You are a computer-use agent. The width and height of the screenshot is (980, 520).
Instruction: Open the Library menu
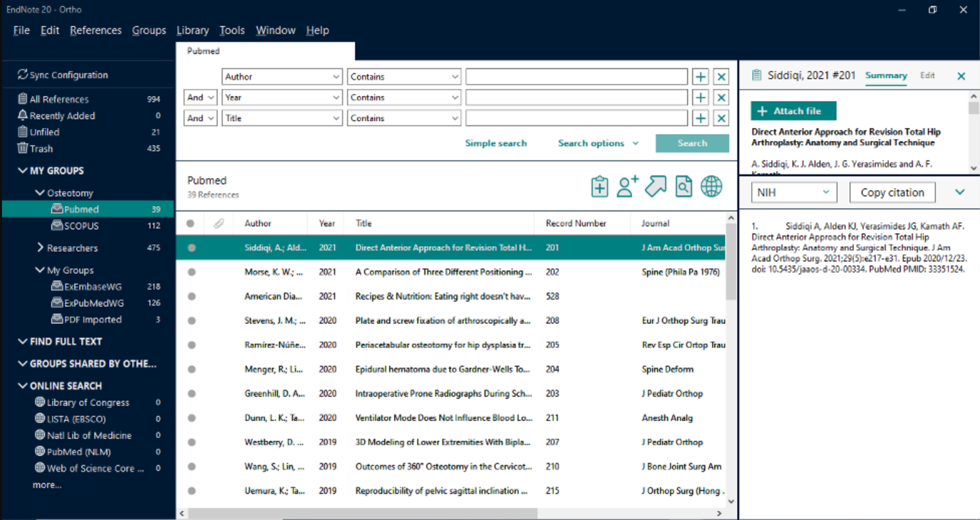click(x=193, y=30)
